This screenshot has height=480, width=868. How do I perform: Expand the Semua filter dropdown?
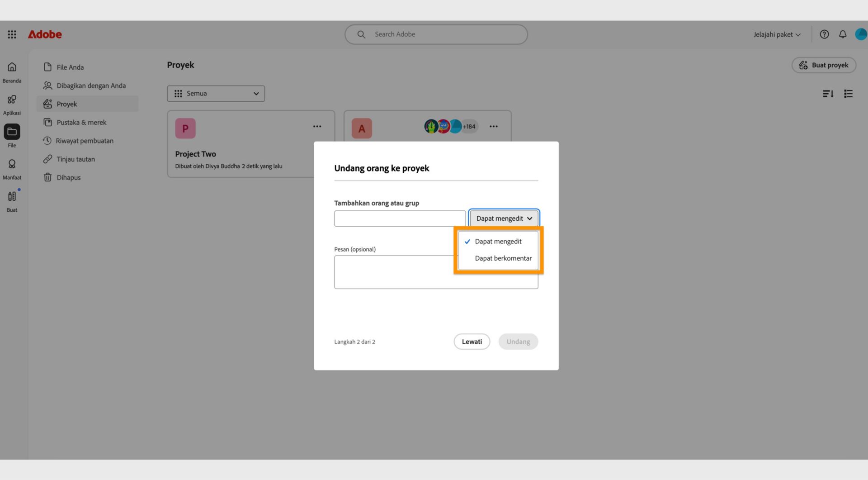point(216,94)
